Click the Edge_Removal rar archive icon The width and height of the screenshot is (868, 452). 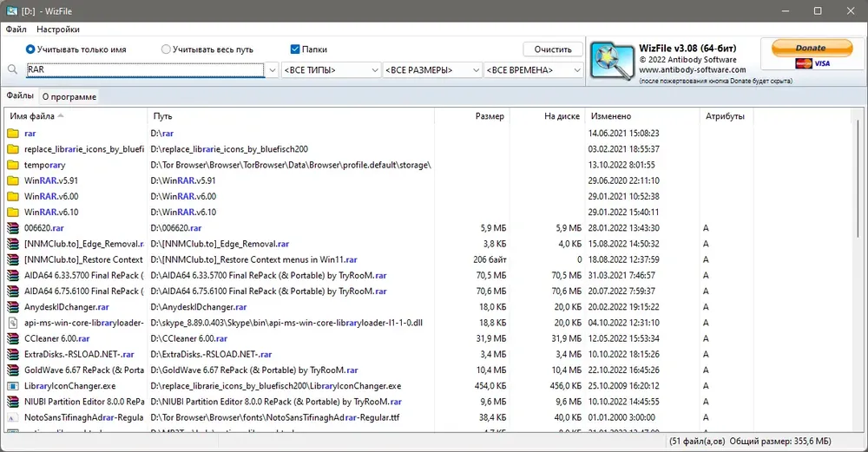pos(13,244)
